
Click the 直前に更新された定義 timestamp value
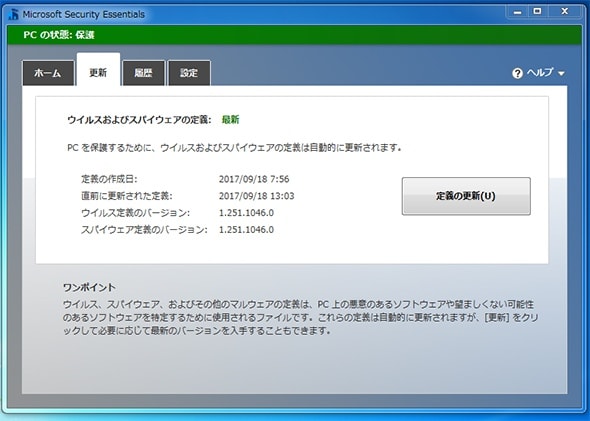pyautogui.click(x=257, y=196)
